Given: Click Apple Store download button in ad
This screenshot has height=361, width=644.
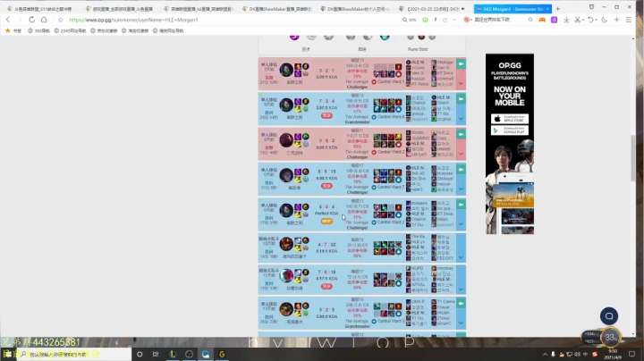Looking at the screenshot, I should click(x=510, y=119).
